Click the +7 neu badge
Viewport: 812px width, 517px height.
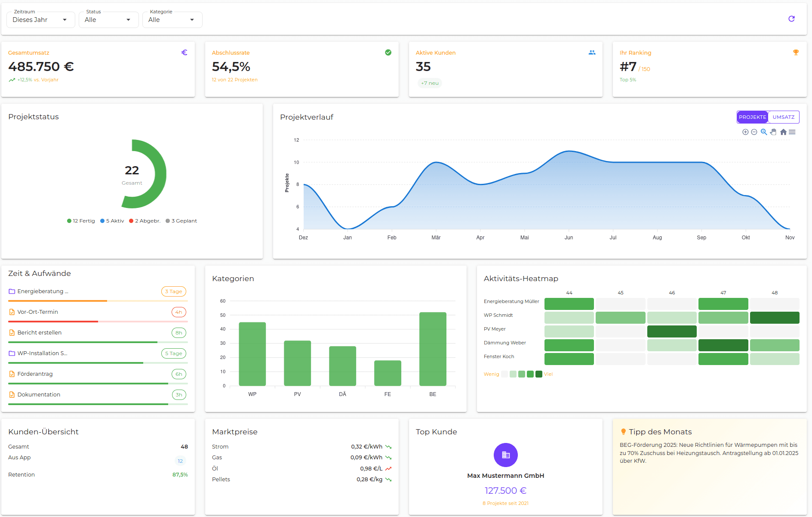pos(429,83)
